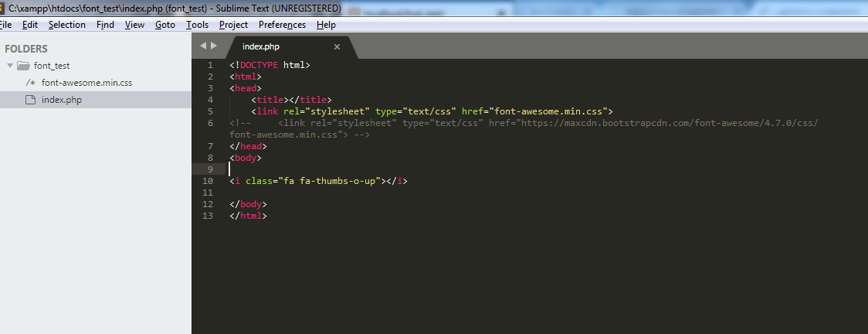This screenshot has height=334, width=868.
Task: Click the opening head tag on line 3
Action: pyautogui.click(x=246, y=88)
